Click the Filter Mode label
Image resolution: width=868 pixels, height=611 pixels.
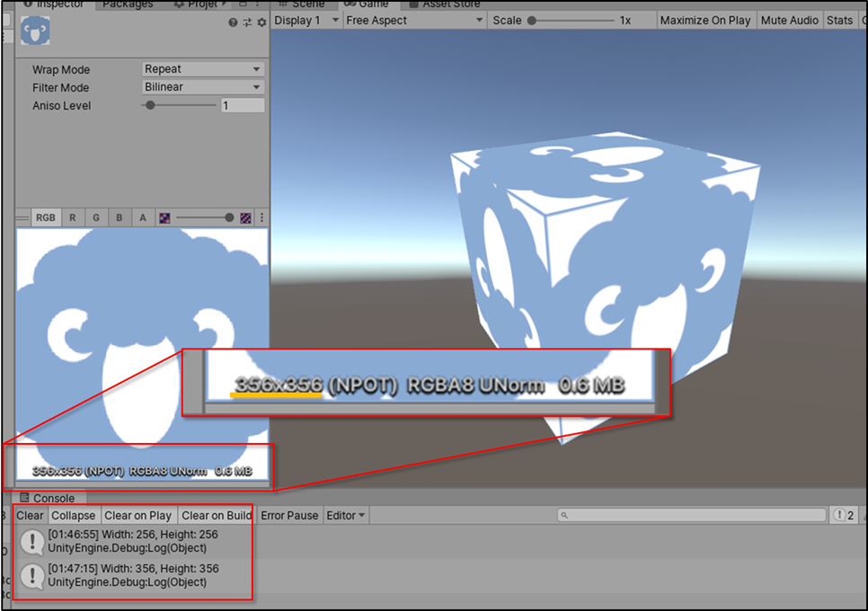60,87
